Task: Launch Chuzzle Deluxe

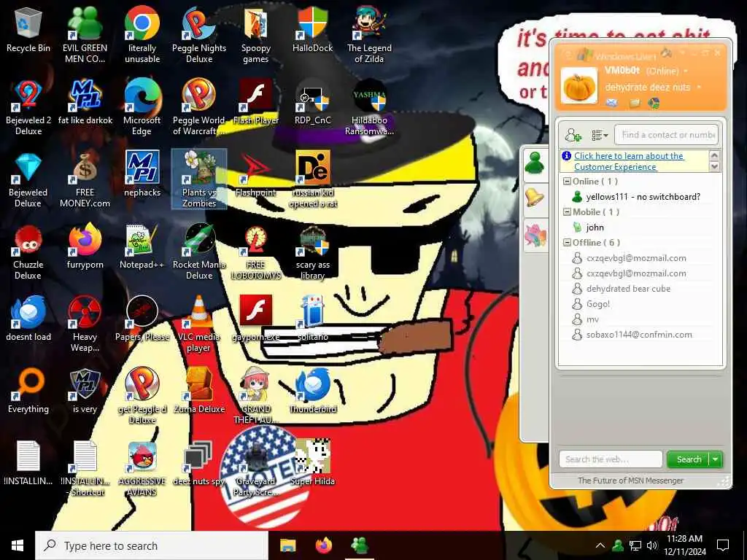Action: 28,252
